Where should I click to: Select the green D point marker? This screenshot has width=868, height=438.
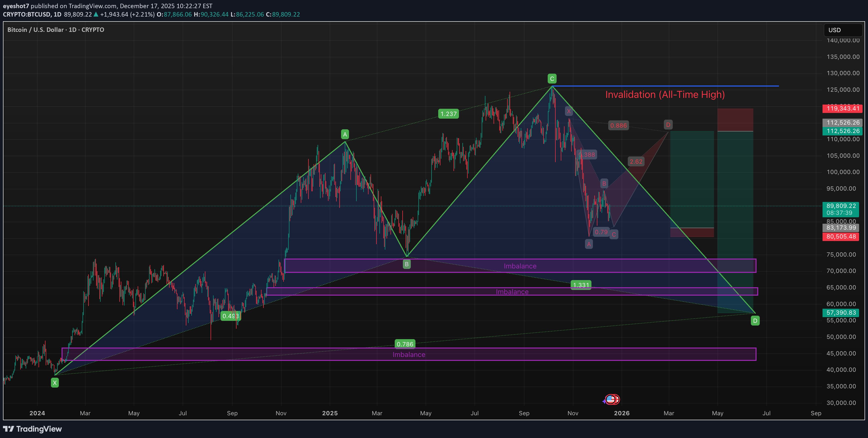(755, 321)
